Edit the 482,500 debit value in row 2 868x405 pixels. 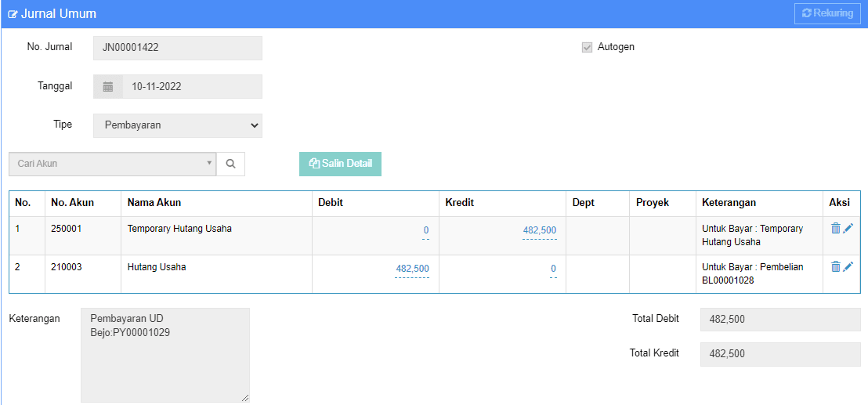click(x=412, y=269)
